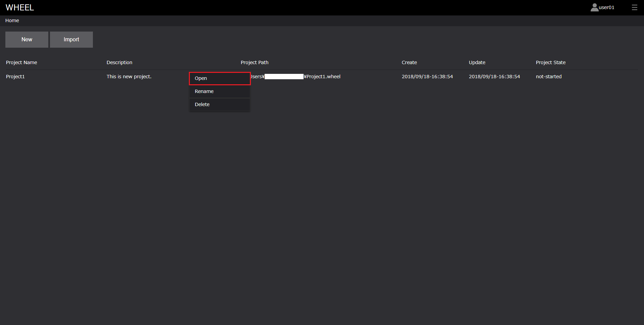Select Open in context menu
644x325 pixels.
tap(219, 78)
